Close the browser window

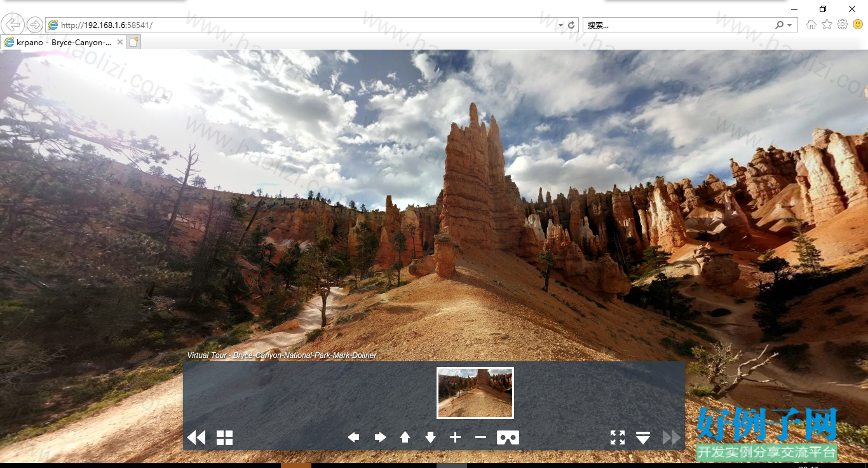point(852,9)
